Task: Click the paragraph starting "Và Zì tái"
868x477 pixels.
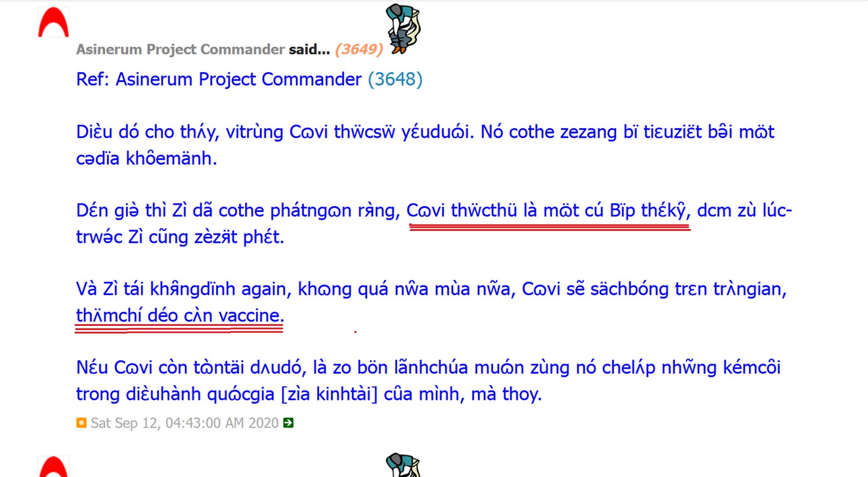Action: click(431, 302)
